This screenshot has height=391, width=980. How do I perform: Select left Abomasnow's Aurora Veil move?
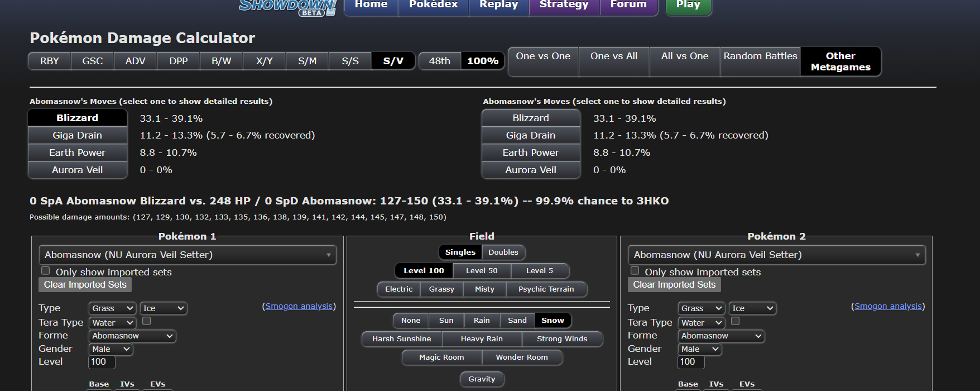click(78, 170)
